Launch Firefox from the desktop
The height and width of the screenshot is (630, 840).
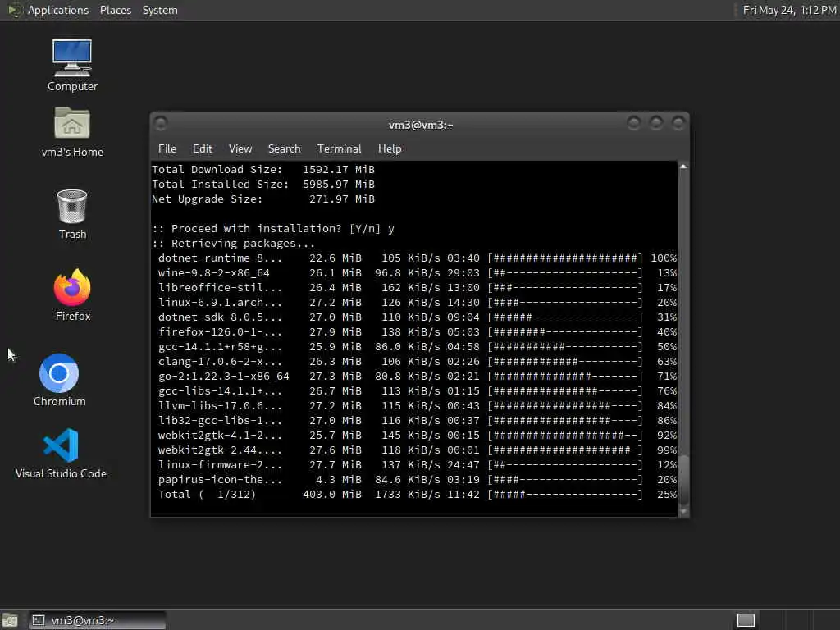[72, 294]
